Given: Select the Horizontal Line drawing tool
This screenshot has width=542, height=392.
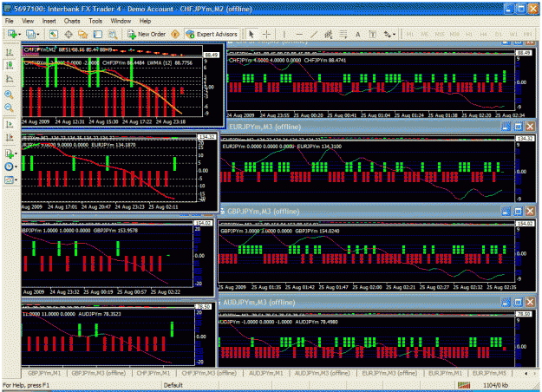Looking at the screenshot, I should pyautogui.click(x=299, y=34).
